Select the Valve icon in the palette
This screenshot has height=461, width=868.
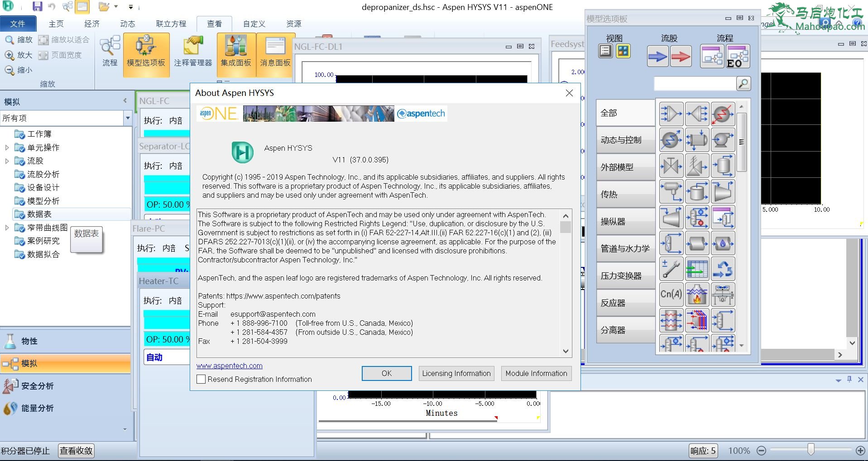671,166
